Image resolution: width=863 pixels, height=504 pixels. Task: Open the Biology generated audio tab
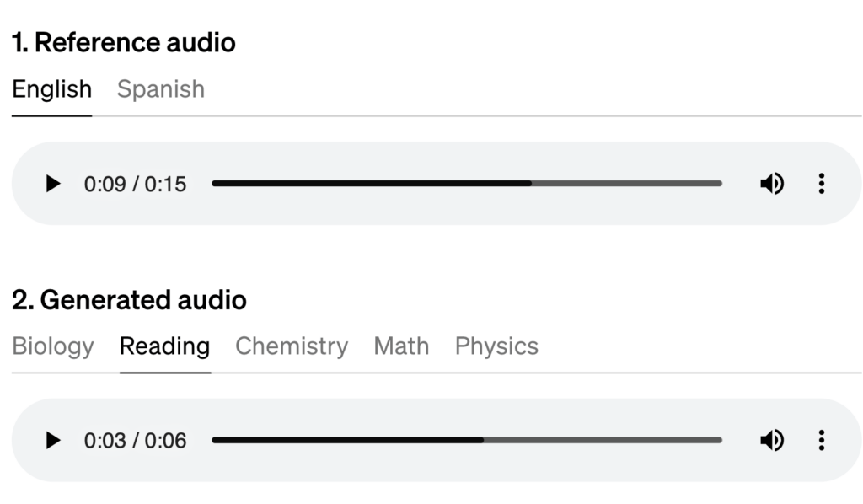click(53, 346)
